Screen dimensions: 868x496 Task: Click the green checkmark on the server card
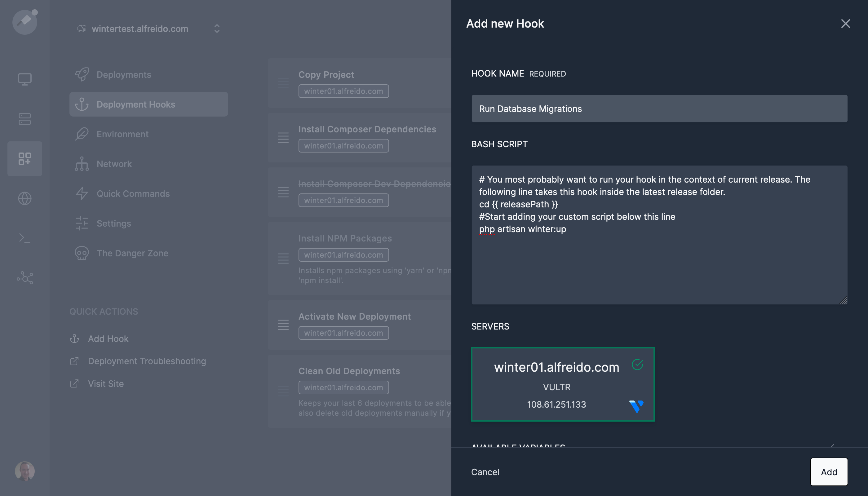pyautogui.click(x=637, y=365)
